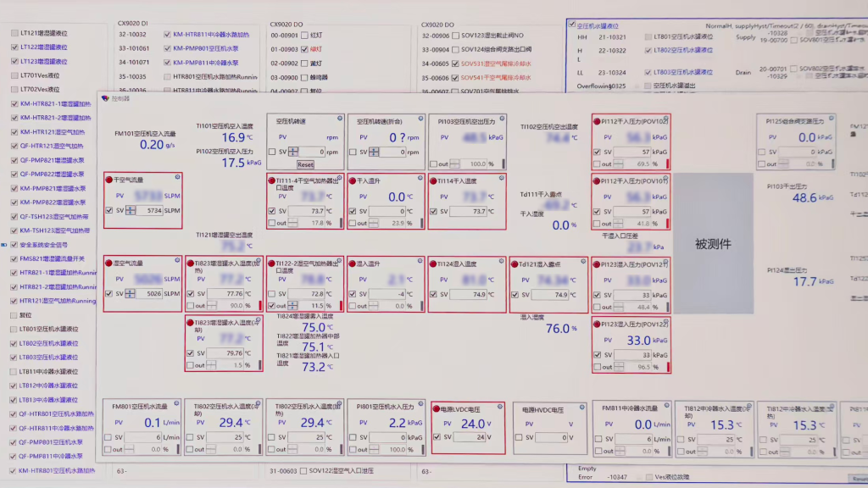Click the SV input field in 湿入温升 panel

tap(387, 295)
